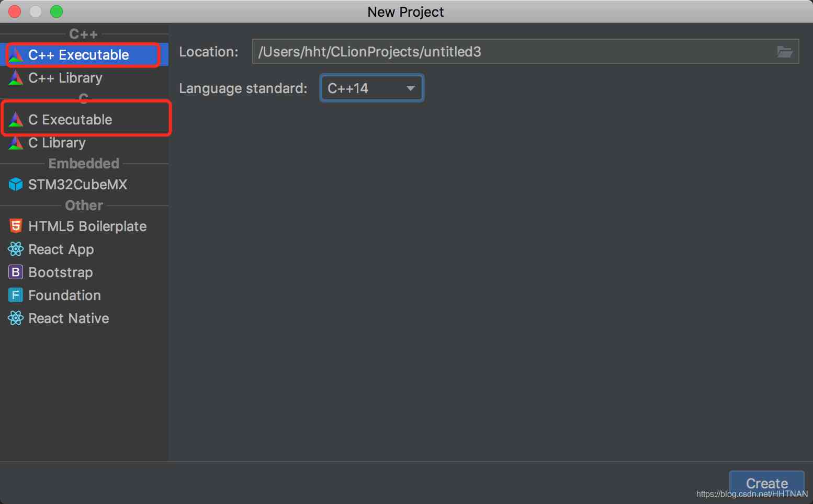
Task: Select the STM32CubeMX project type
Action: 84,185
